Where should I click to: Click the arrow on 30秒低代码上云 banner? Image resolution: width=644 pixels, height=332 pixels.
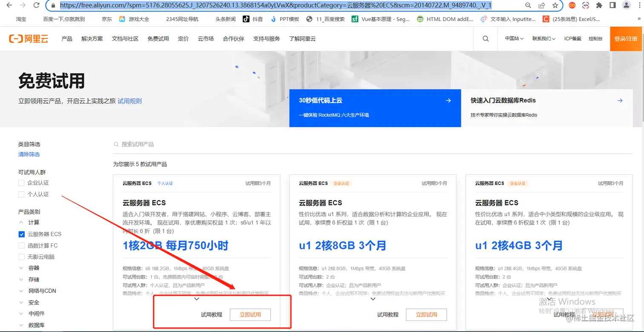click(448, 101)
